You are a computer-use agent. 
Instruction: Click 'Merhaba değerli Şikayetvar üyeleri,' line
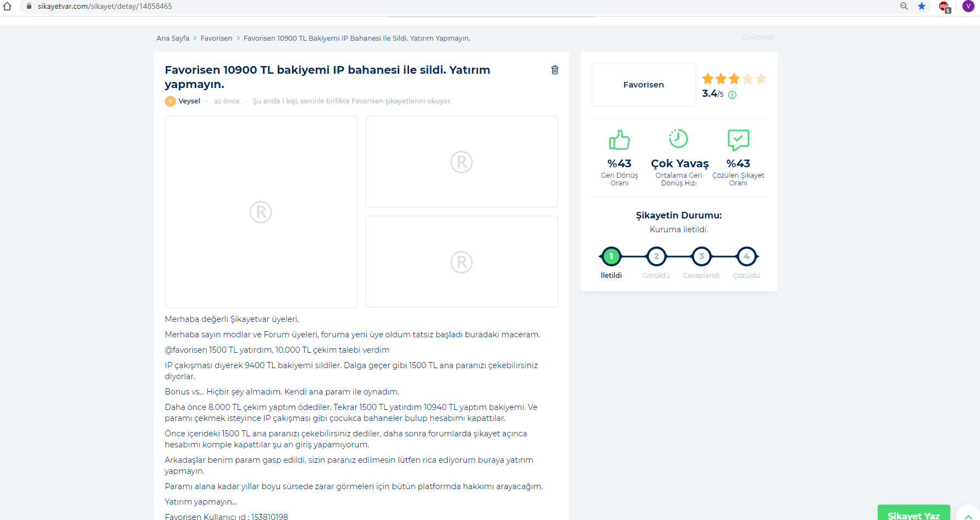point(232,319)
